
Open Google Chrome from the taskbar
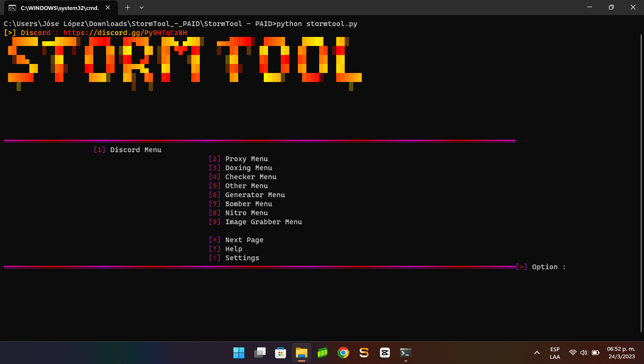[x=343, y=353]
